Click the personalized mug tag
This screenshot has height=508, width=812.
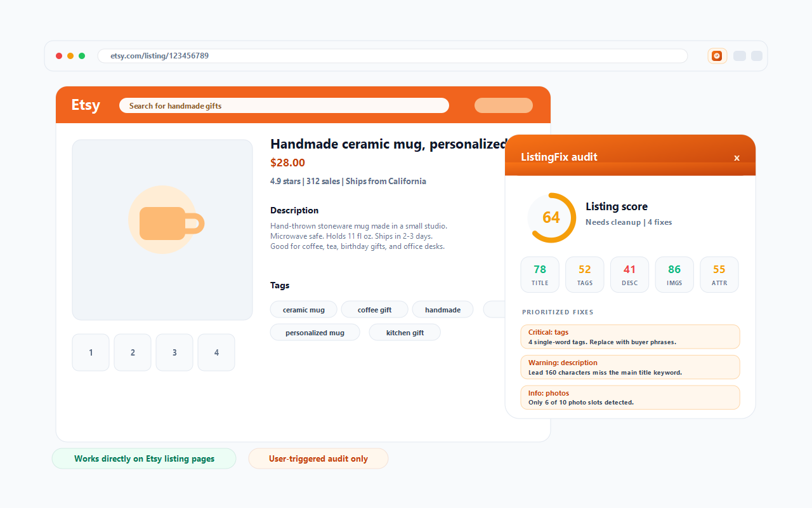[315, 332]
